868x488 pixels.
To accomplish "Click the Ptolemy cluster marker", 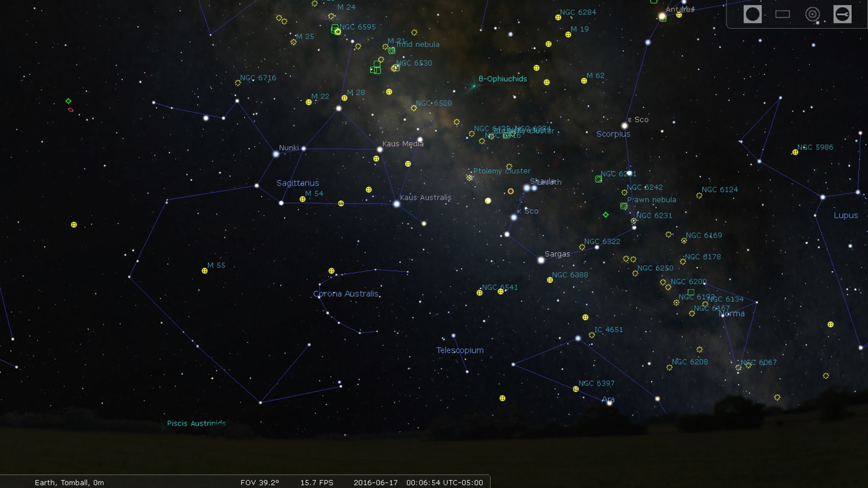I will (470, 178).
